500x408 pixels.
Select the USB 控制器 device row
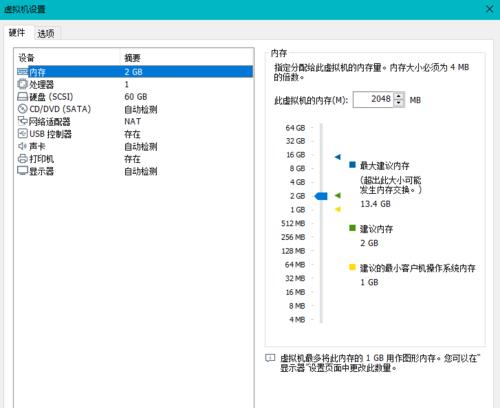pyautogui.click(x=135, y=134)
